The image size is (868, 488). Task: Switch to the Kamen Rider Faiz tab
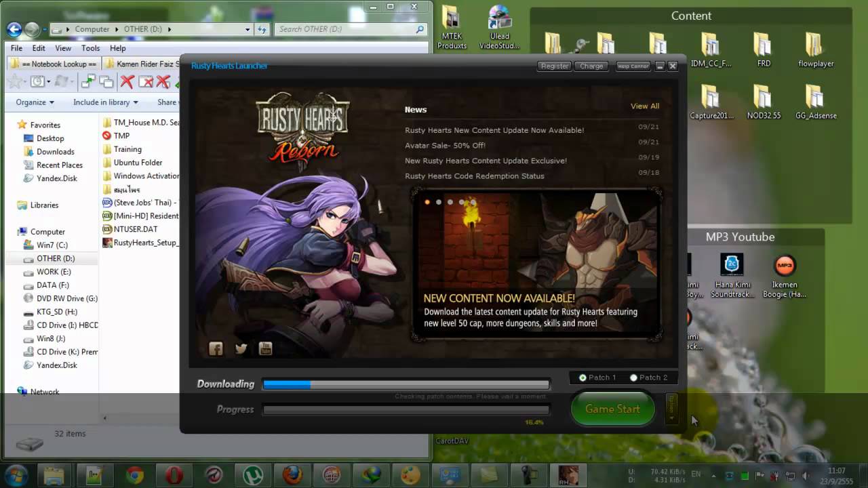(142, 64)
